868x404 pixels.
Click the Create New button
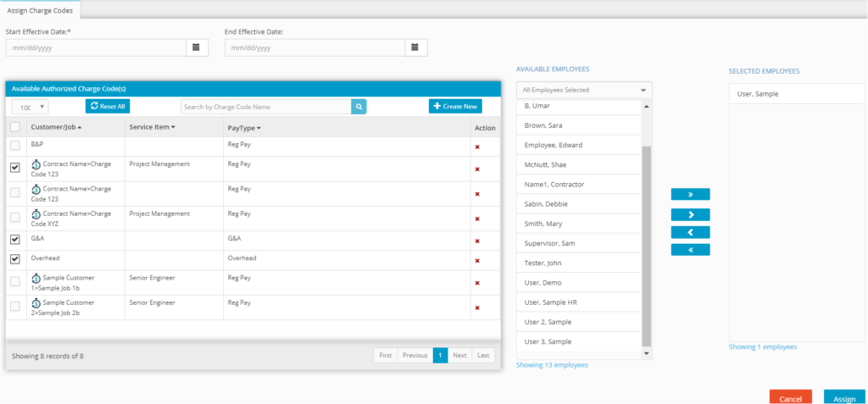[456, 107]
